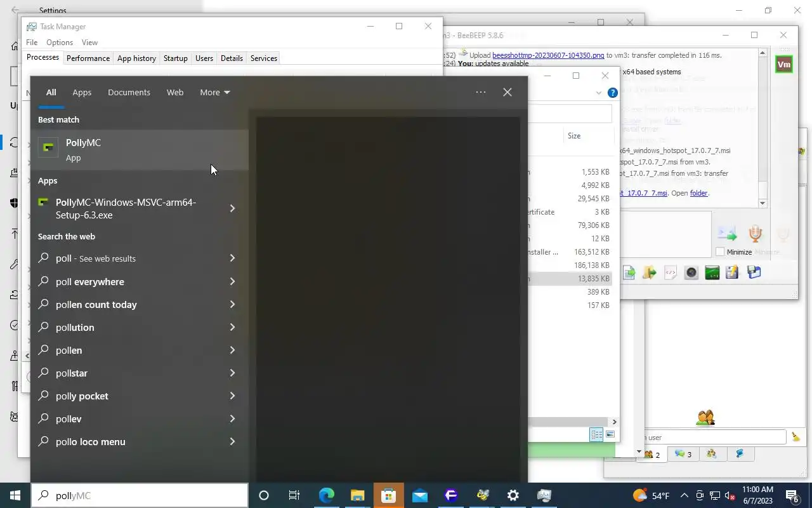Click BeeBEEP notepad with pencil icon
The width and height of the screenshot is (812, 508).
(x=733, y=272)
